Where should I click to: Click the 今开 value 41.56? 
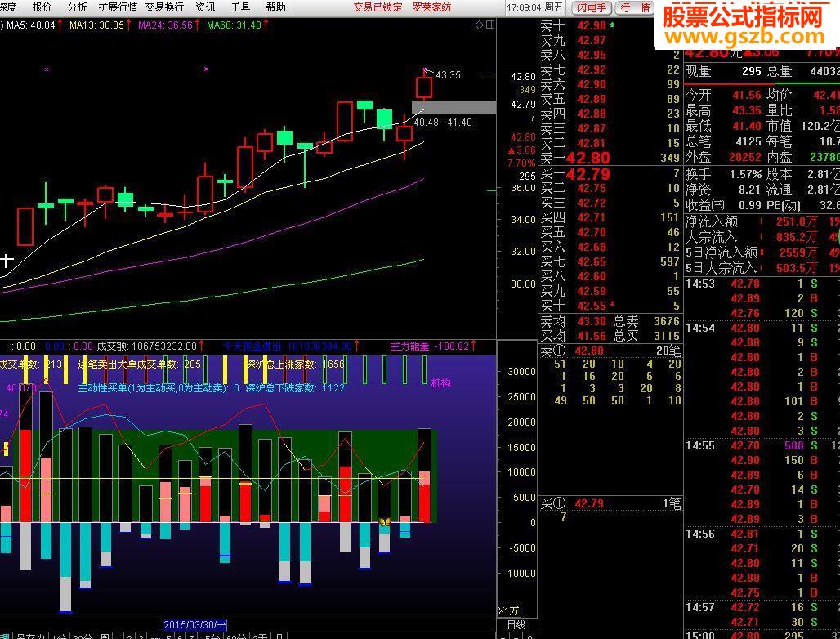[x=746, y=95]
